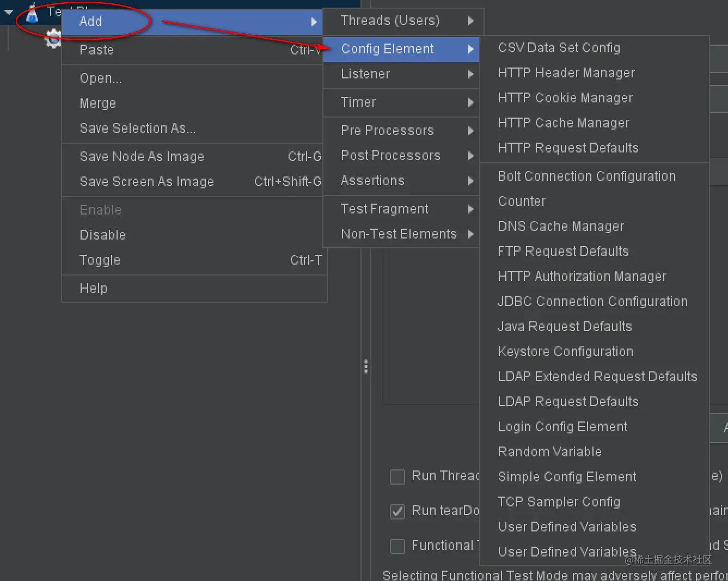Click the vertical split pane divider handle

click(366, 366)
